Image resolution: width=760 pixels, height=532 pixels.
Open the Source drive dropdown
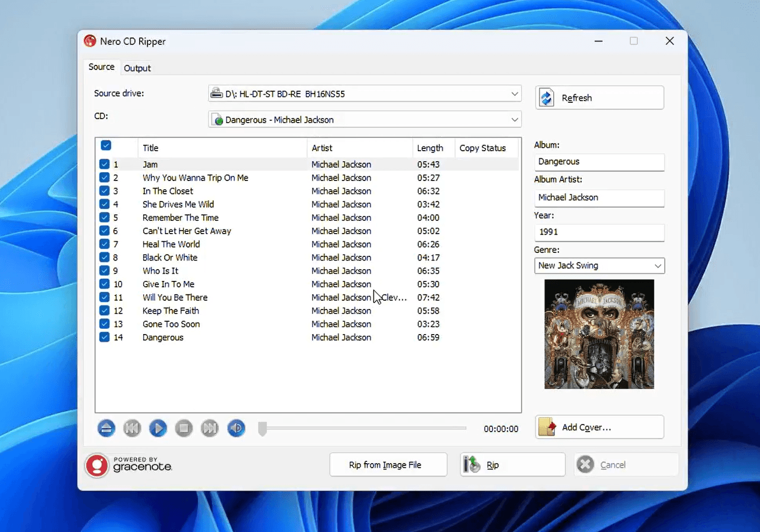point(365,93)
